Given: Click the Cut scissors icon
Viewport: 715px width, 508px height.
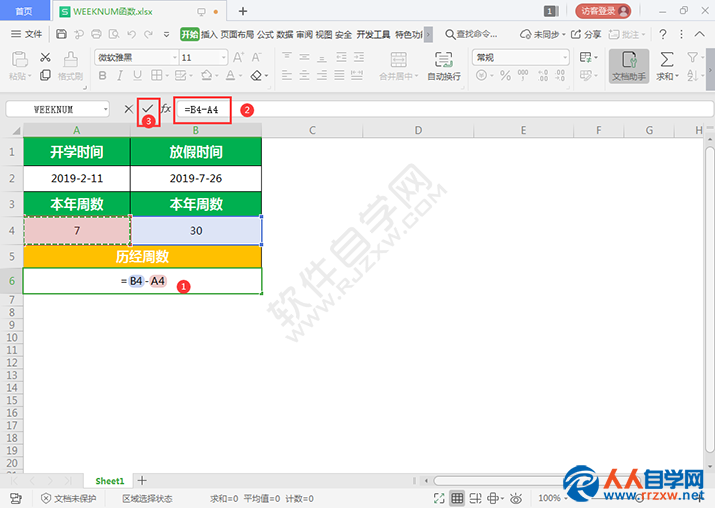Looking at the screenshot, I should (x=45, y=57).
